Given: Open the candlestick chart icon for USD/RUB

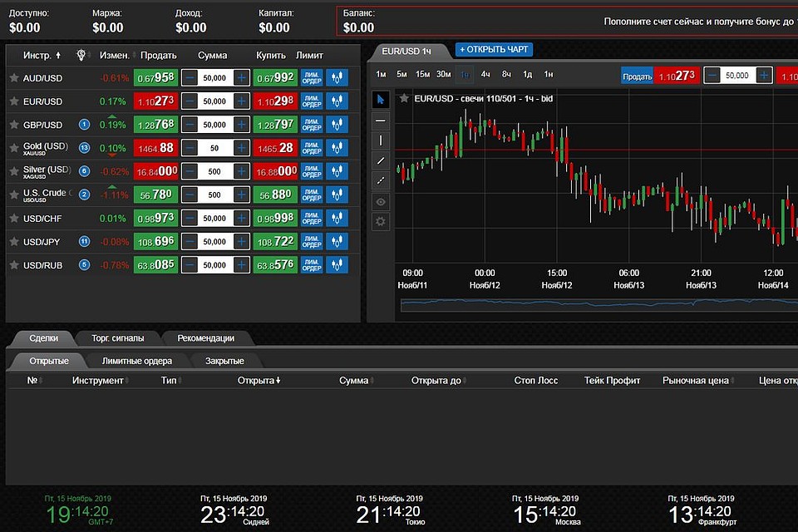Looking at the screenshot, I should coord(337,265).
